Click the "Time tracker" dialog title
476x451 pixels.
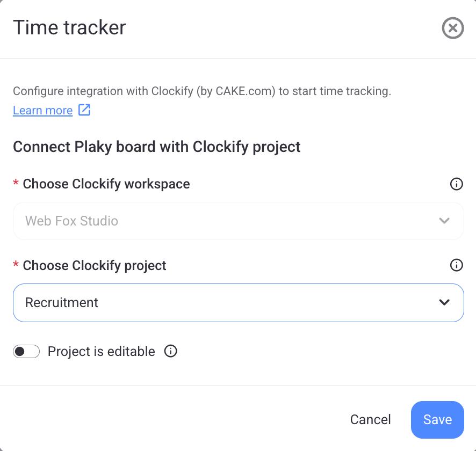point(69,27)
